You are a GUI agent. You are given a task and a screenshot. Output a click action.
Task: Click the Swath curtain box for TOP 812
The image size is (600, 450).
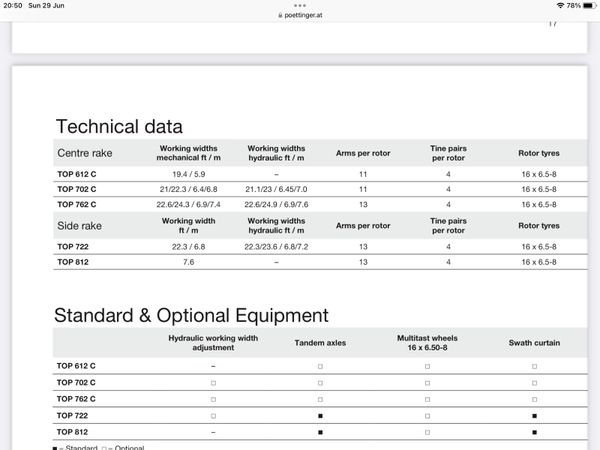click(534, 431)
